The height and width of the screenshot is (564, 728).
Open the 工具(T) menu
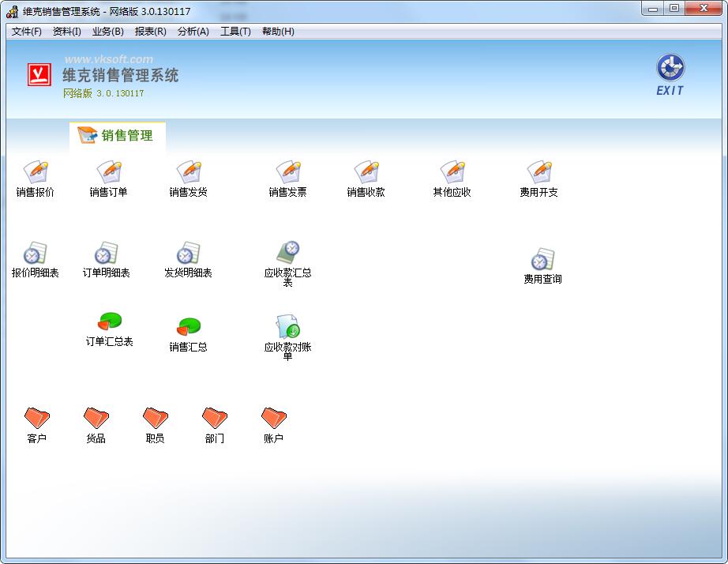tap(235, 31)
